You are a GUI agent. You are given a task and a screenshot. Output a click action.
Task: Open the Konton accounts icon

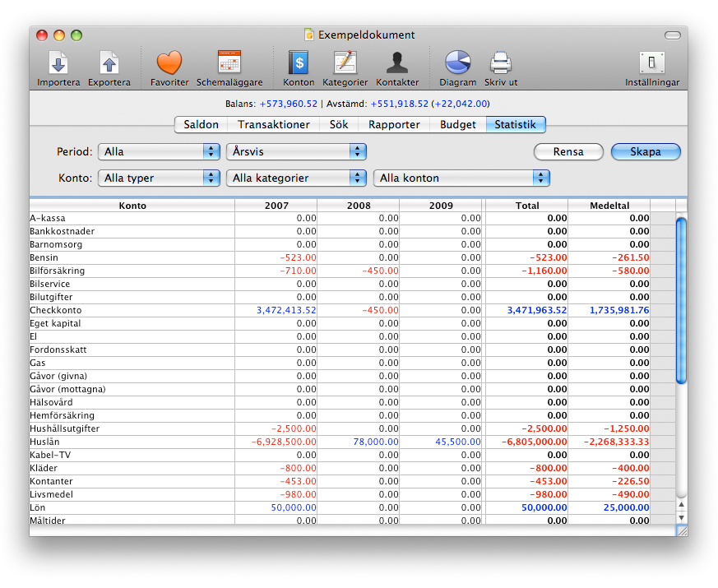(x=299, y=63)
